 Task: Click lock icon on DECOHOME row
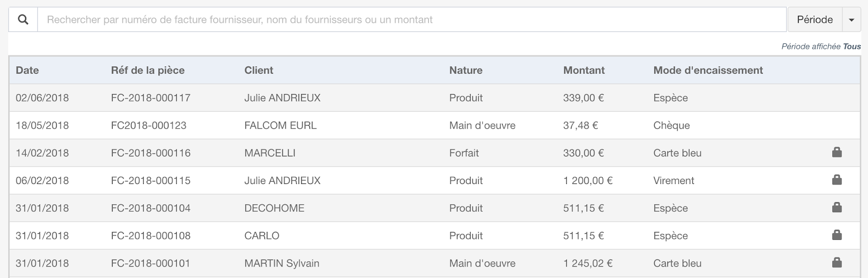[837, 207]
